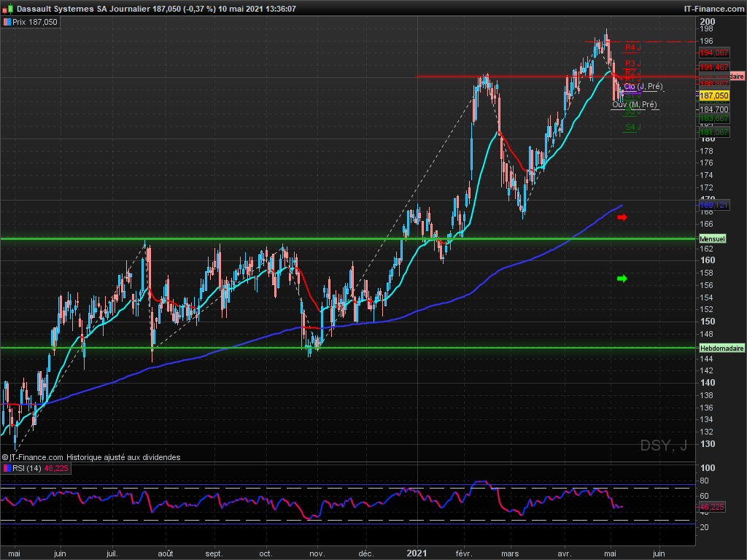Click the 150 value on price axis
747x560 pixels.
point(708,322)
